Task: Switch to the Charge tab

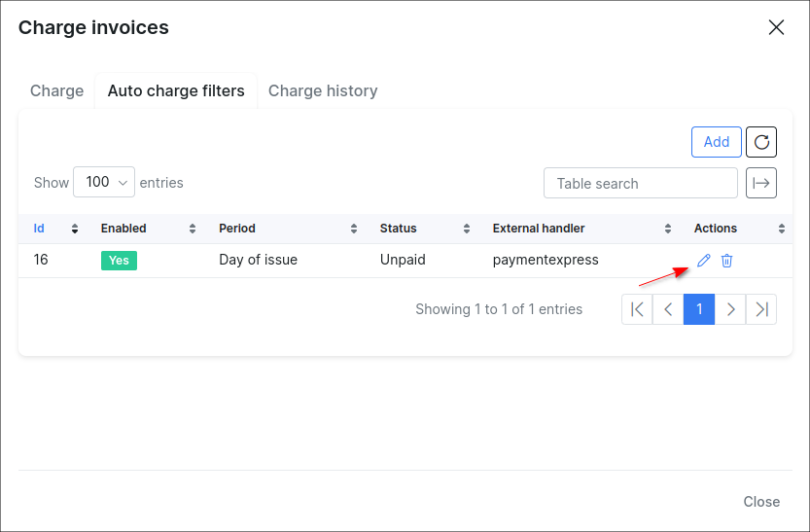Action: (x=56, y=90)
